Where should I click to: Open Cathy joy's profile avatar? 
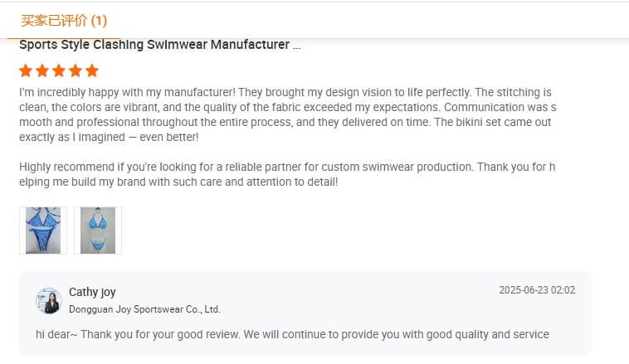[49, 301]
